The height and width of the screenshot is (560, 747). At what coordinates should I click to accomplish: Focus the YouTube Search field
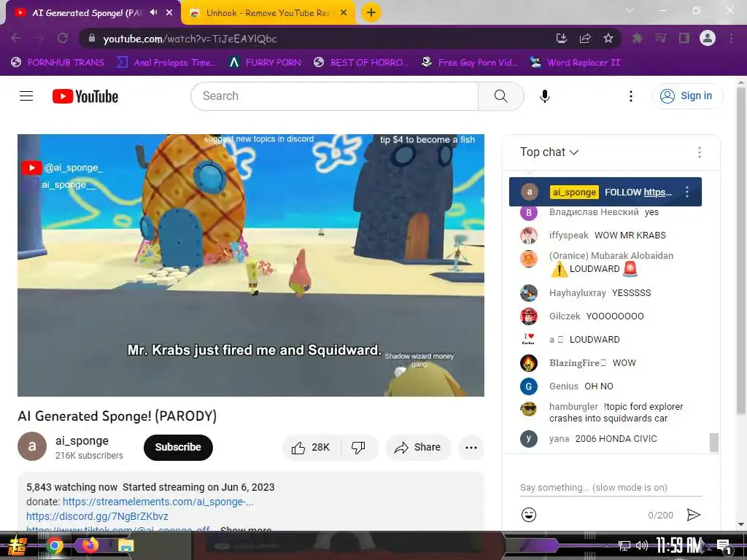334,96
